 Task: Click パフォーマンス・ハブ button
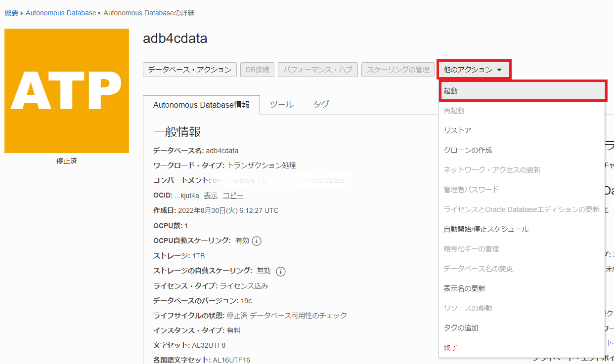pos(318,70)
